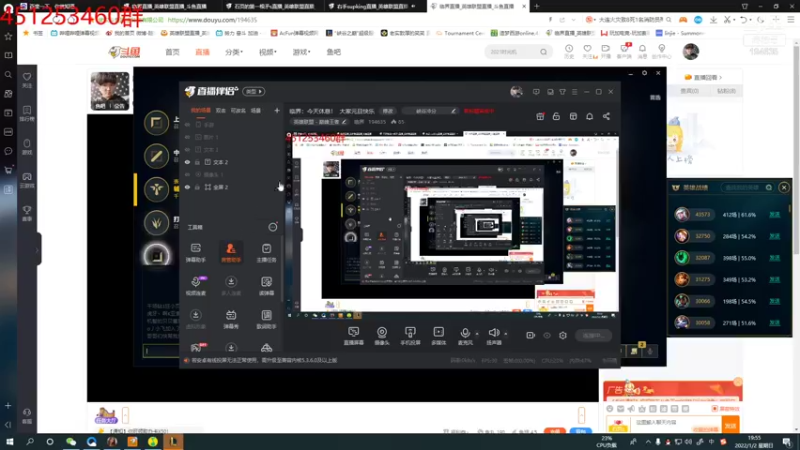
Task: Click the bell notification icon in streaming app
Action: pos(589,116)
